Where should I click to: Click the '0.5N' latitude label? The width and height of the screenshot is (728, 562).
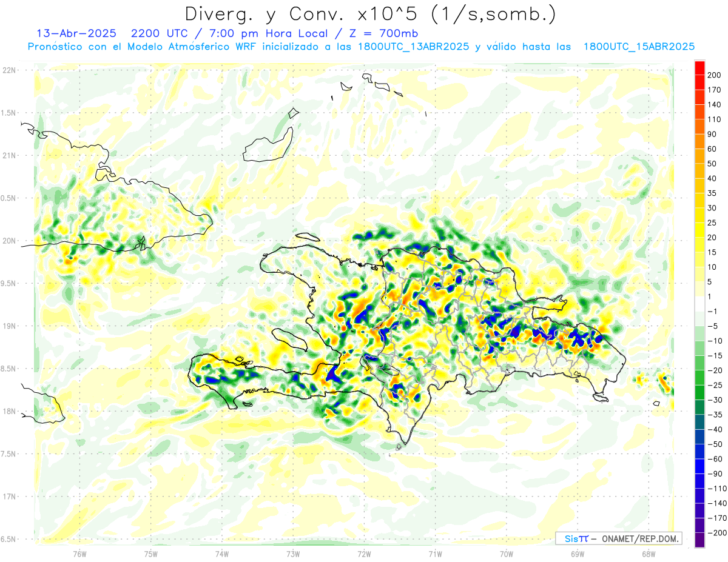tap(8, 198)
